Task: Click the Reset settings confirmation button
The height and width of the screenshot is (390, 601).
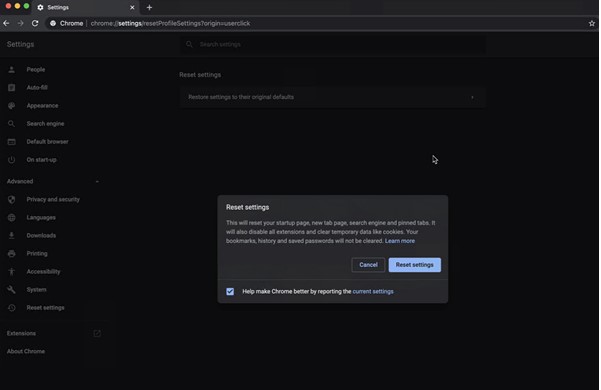Action: (x=415, y=265)
